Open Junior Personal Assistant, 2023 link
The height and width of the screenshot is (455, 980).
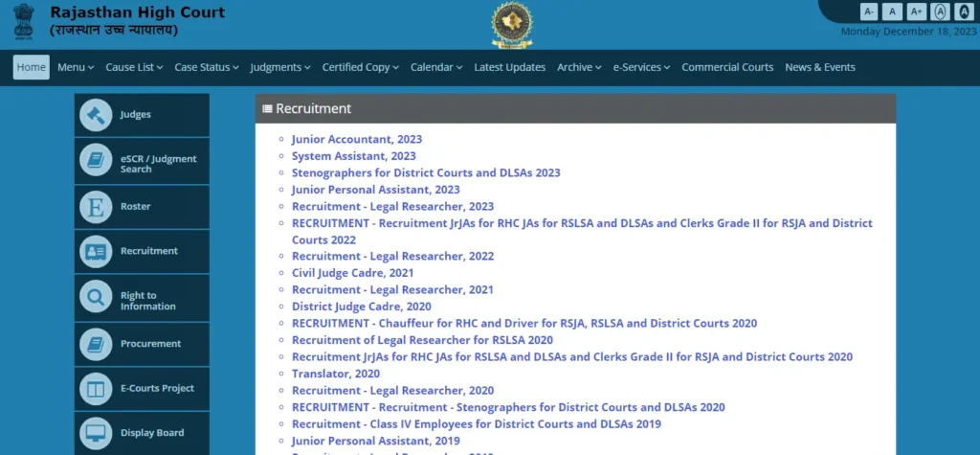pyautogui.click(x=375, y=190)
